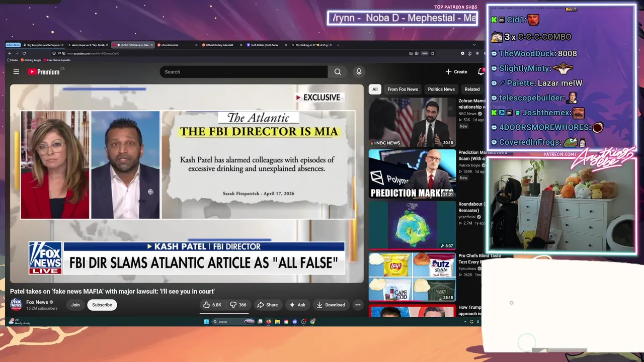Viewport: 644px width, 362px height.
Task: Open the YouTube hamburger guide menu
Action: 16,72
